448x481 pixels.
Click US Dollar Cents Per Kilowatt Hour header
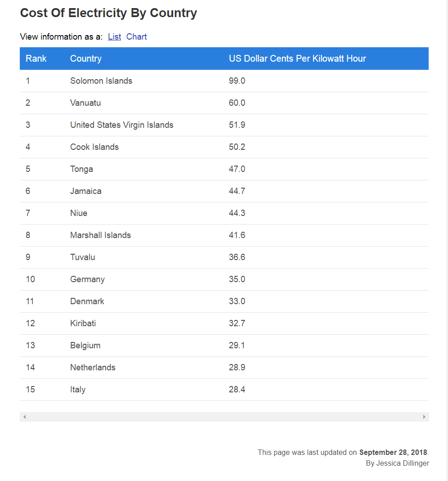coord(297,58)
